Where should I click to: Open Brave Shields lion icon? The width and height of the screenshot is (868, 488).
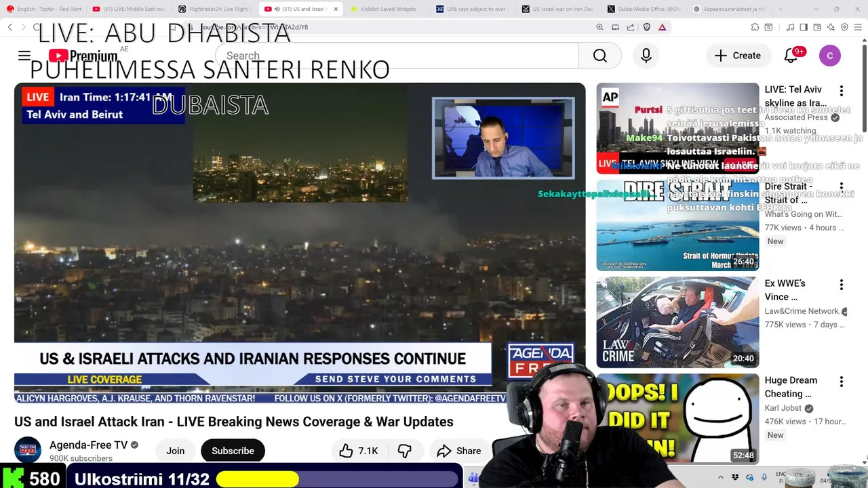(x=646, y=27)
